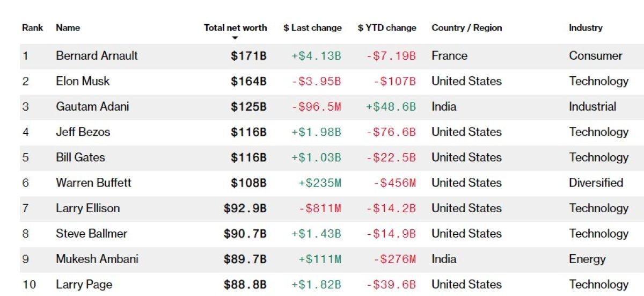Click the Total net worth column header
This screenshot has height=296, width=644.
[235, 28]
